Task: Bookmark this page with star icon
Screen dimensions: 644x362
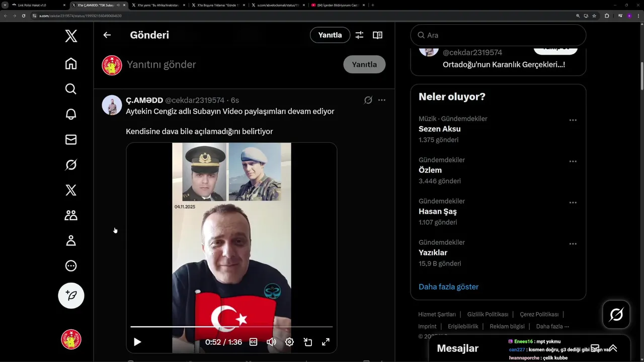Action: tap(594, 16)
